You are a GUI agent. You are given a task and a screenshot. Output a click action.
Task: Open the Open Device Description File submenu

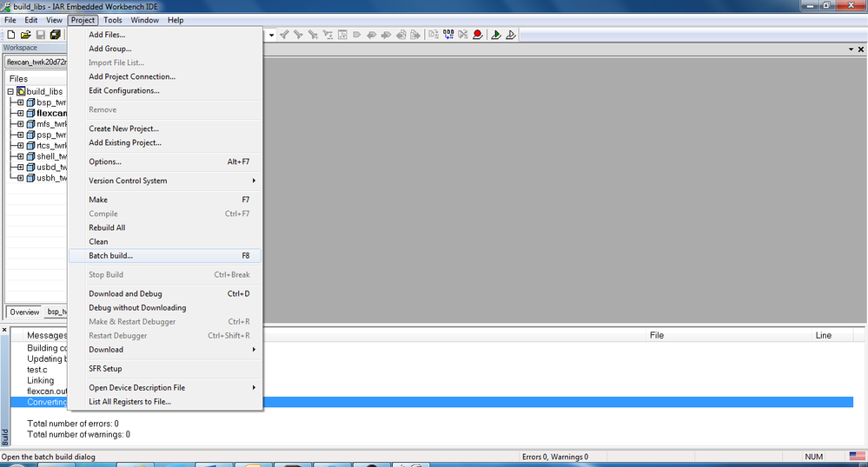(165, 387)
